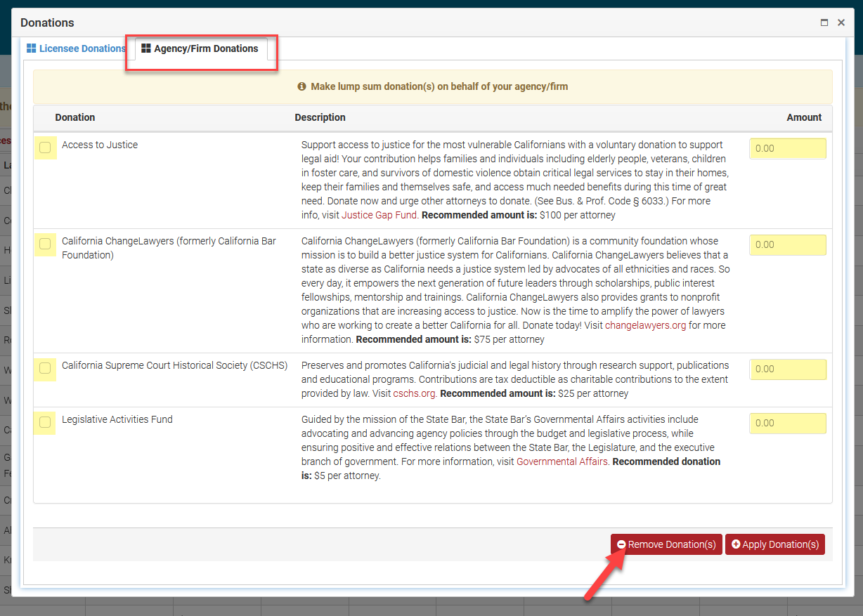Click the Access to Justice amount field

point(788,149)
